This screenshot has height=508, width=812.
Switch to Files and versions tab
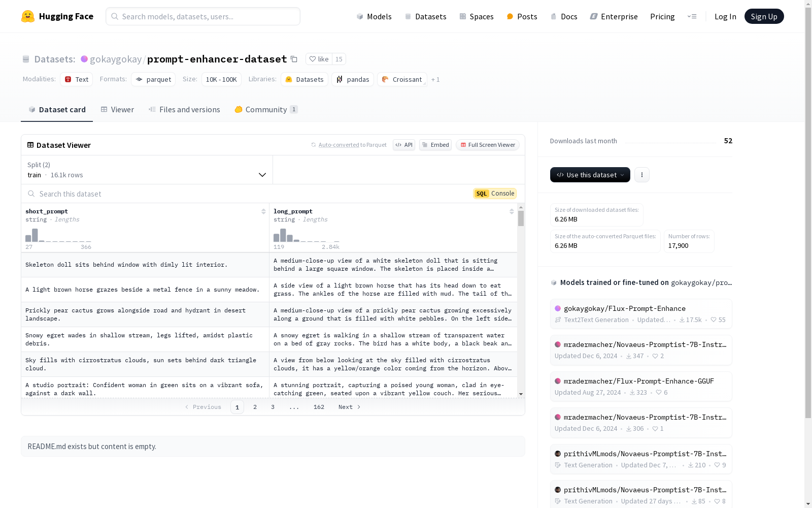click(x=184, y=109)
